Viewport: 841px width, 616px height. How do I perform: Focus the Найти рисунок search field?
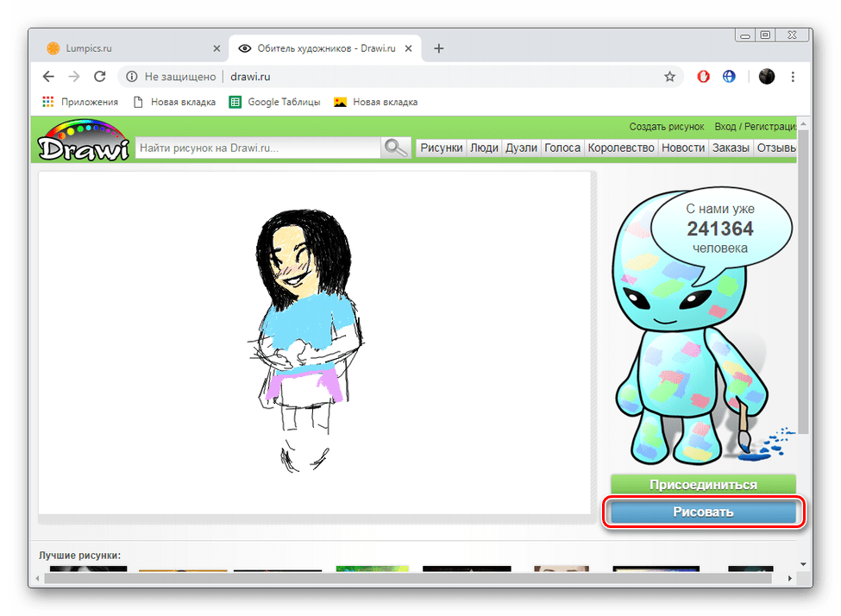pyautogui.click(x=257, y=148)
